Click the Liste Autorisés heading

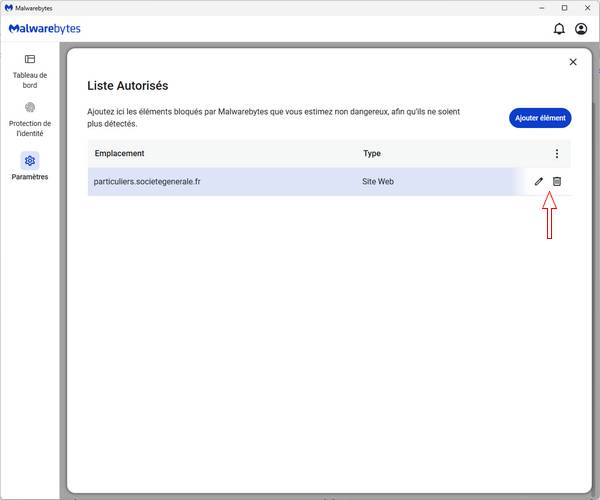coord(128,86)
